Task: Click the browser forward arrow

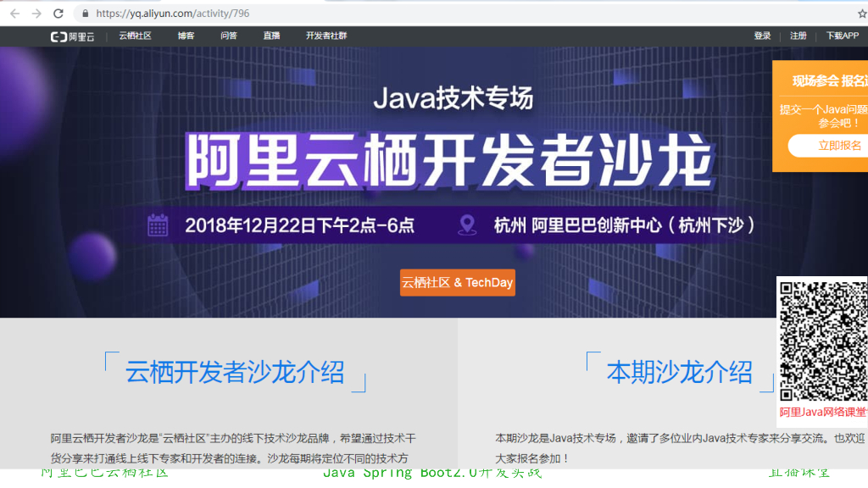Action: click(x=36, y=14)
